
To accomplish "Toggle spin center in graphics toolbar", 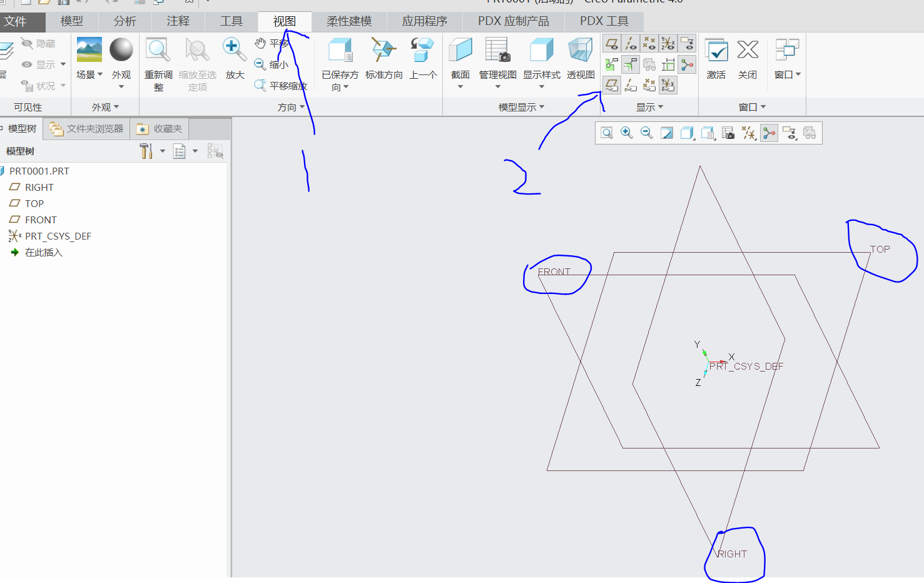I will pyautogui.click(x=769, y=133).
